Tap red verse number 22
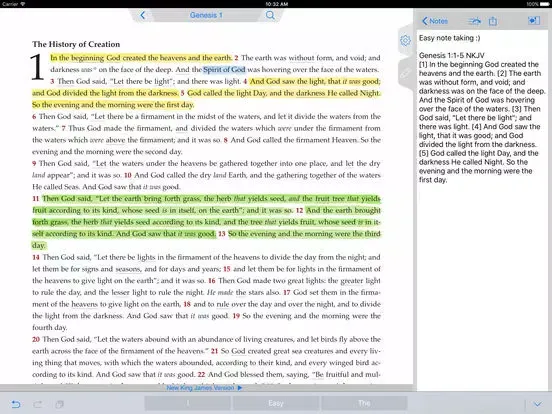Screen dimensions: 552x414 point(201,375)
